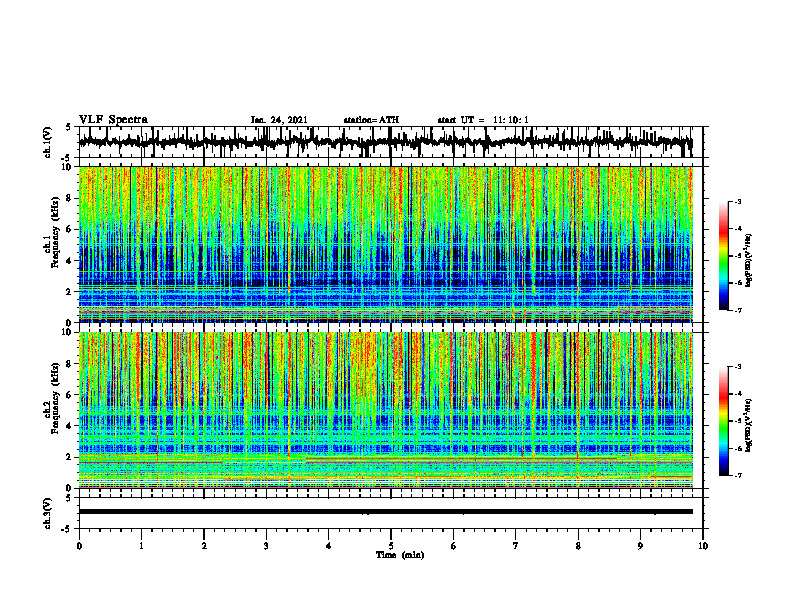Click time tick label "7" on x-axis
792x612 pixels.
pyautogui.click(x=516, y=546)
